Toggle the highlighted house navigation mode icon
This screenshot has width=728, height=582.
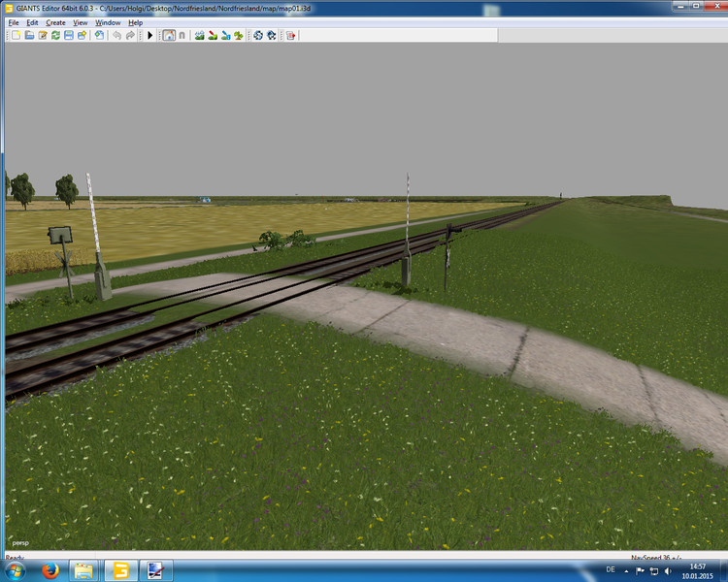[x=169, y=35]
